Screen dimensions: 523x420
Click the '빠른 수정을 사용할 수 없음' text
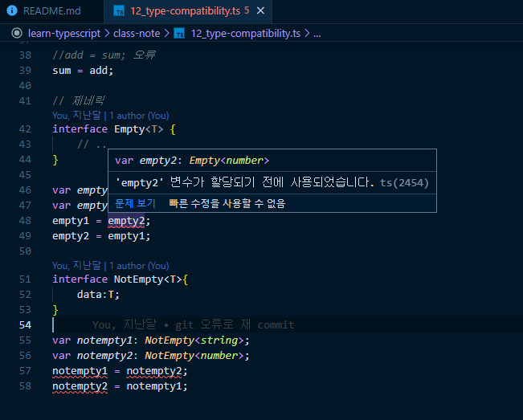coord(227,203)
